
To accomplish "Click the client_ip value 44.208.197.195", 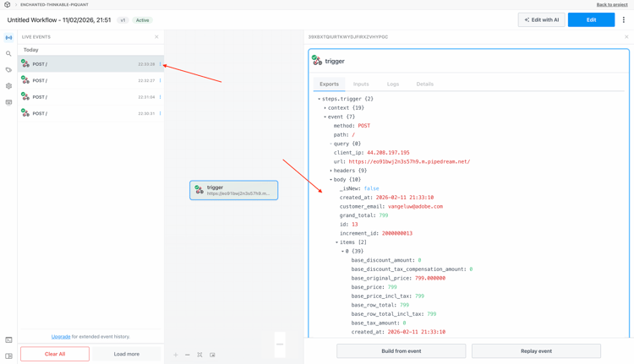I will pos(388,153).
